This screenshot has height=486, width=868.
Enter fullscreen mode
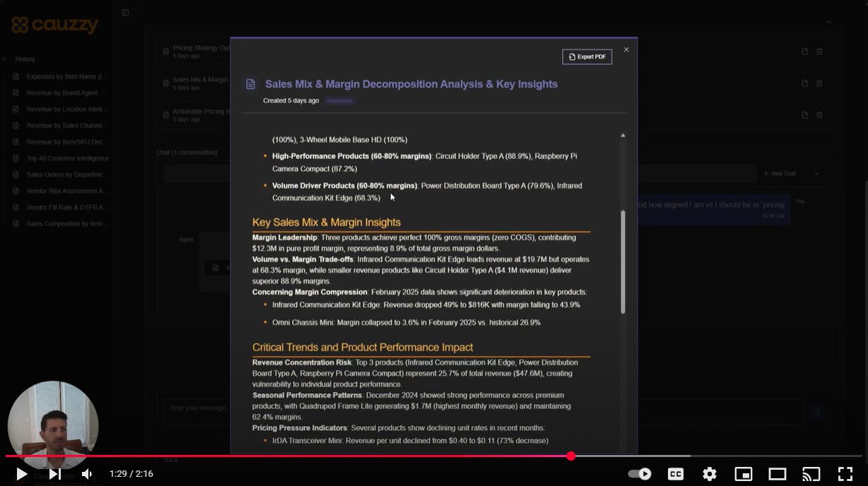[x=845, y=474]
